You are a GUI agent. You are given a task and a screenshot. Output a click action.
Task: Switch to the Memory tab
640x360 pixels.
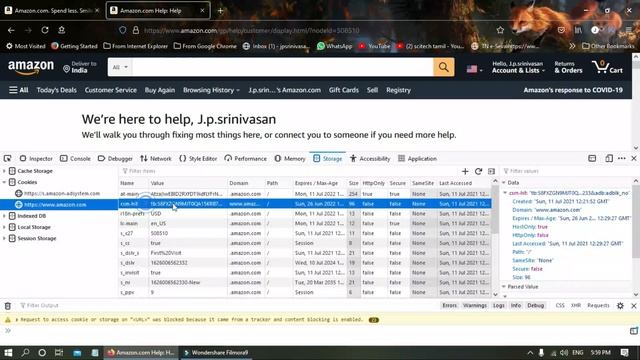point(289,158)
